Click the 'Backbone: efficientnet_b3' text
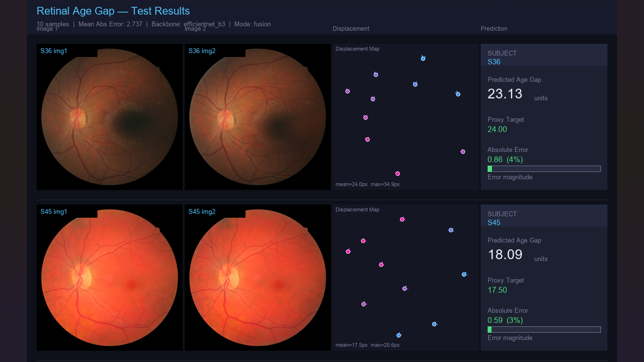This screenshot has width=644, height=362. [188, 24]
